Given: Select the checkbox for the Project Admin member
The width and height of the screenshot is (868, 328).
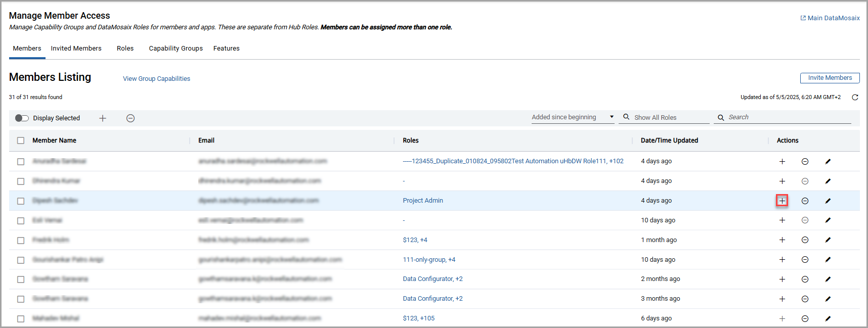Looking at the screenshot, I should (21, 201).
